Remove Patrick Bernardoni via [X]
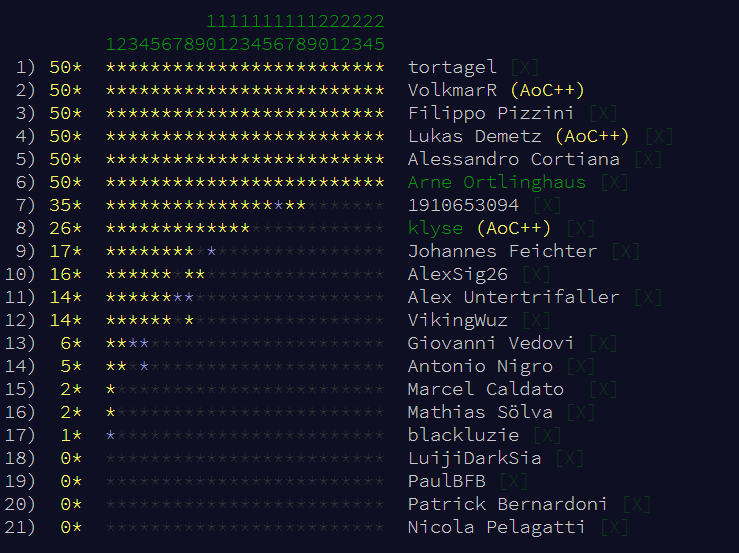The width and height of the screenshot is (739, 553). [637, 504]
